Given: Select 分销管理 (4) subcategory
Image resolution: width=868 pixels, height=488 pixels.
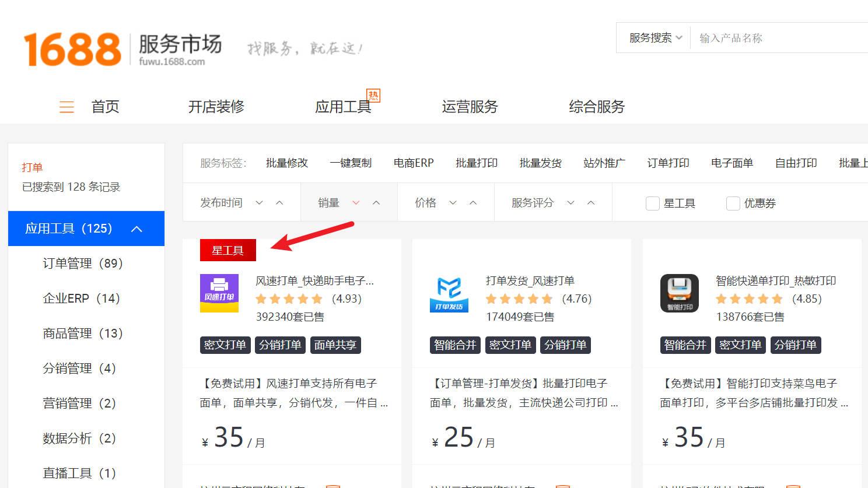Looking at the screenshot, I should 79,368.
